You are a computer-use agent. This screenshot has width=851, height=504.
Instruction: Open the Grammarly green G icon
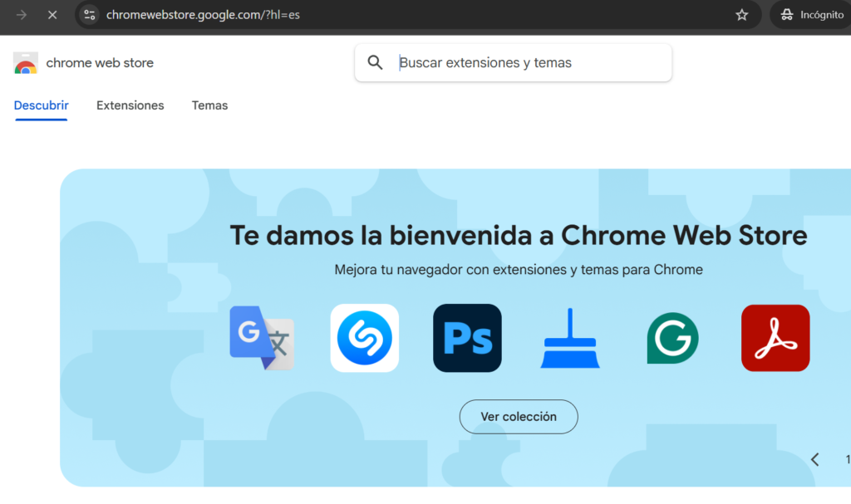click(672, 338)
